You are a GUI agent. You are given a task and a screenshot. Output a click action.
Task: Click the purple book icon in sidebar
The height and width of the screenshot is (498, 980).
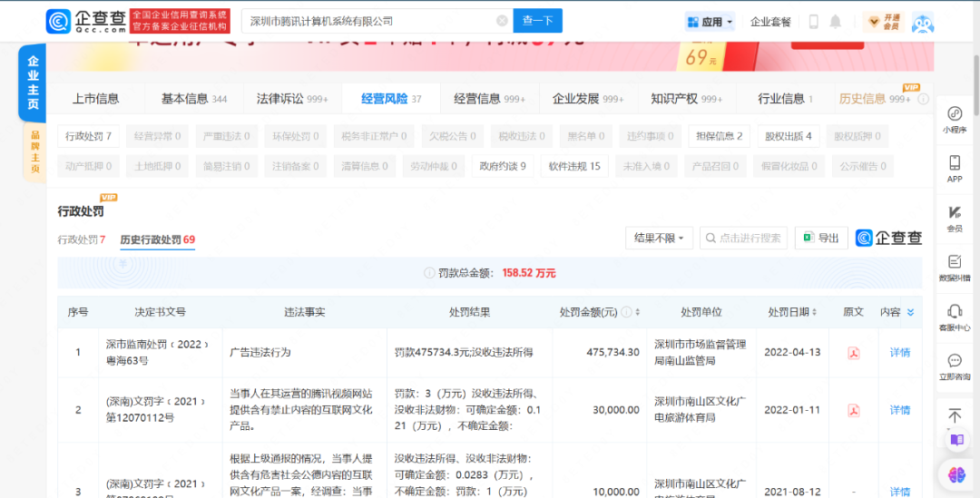[956, 440]
